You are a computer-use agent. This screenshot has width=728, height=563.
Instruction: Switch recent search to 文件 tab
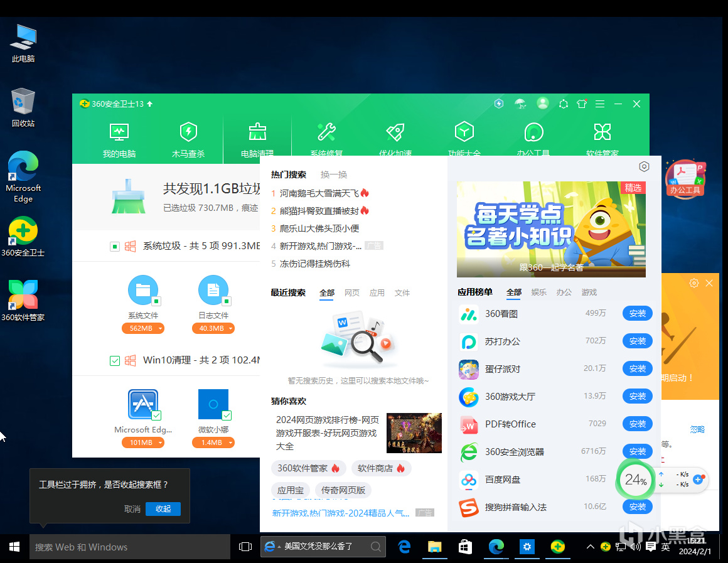point(402,292)
